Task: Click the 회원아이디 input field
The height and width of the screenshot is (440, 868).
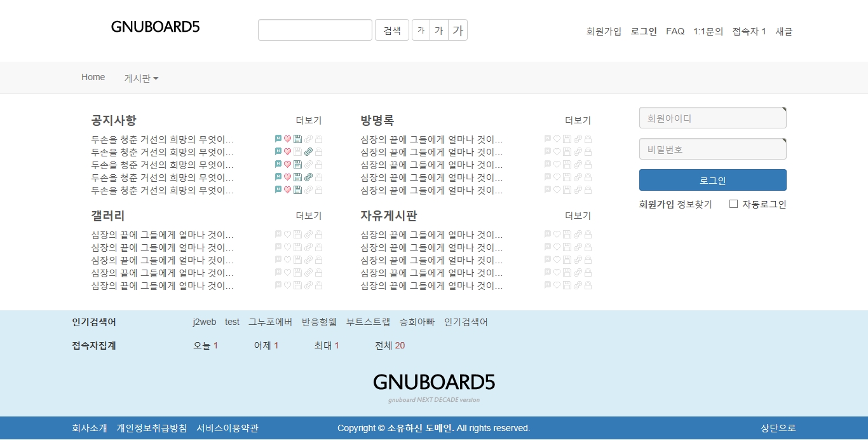Action: point(712,118)
